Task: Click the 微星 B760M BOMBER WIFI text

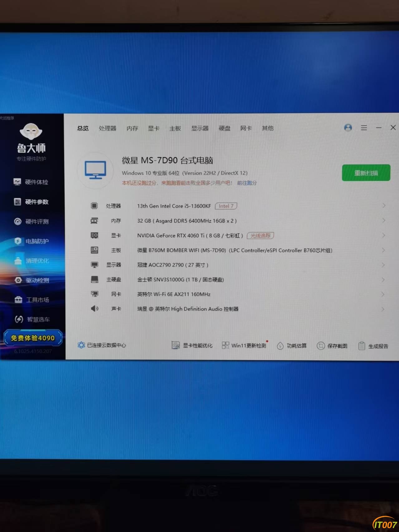Action: [235, 250]
